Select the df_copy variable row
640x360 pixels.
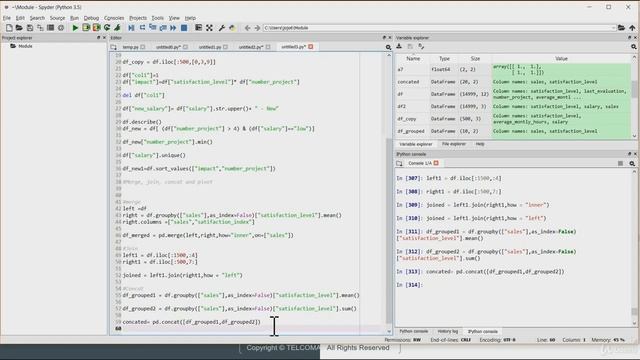click(x=513, y=119)
